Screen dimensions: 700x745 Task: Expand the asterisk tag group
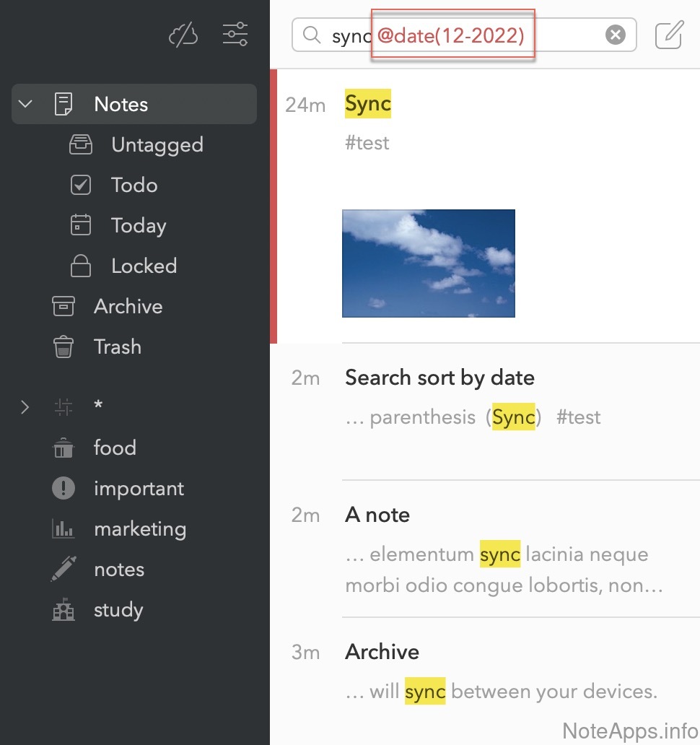(26, 407)
